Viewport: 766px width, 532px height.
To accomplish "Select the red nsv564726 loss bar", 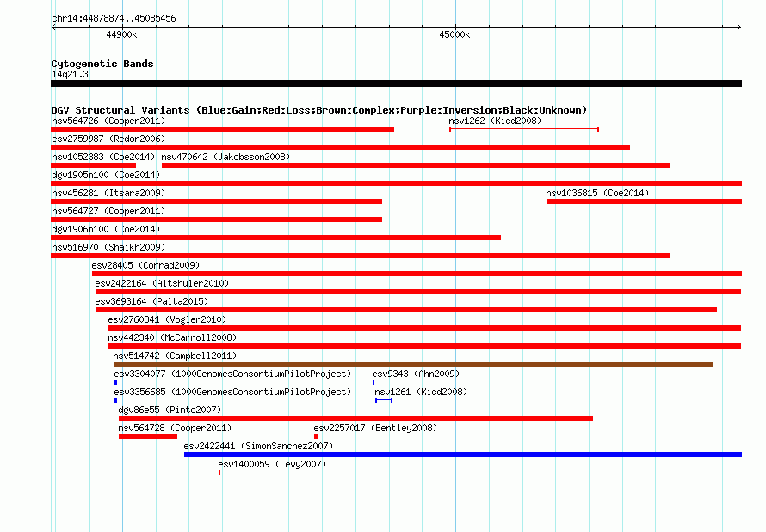I will (x=222, y=129).
